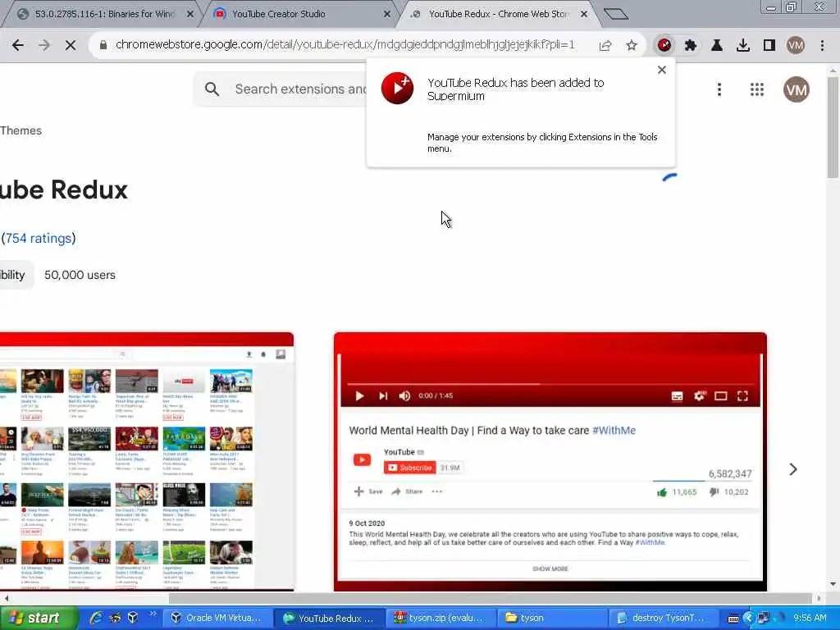Click the web store search magnifier

pyautogui.click(x=212, y=89)
